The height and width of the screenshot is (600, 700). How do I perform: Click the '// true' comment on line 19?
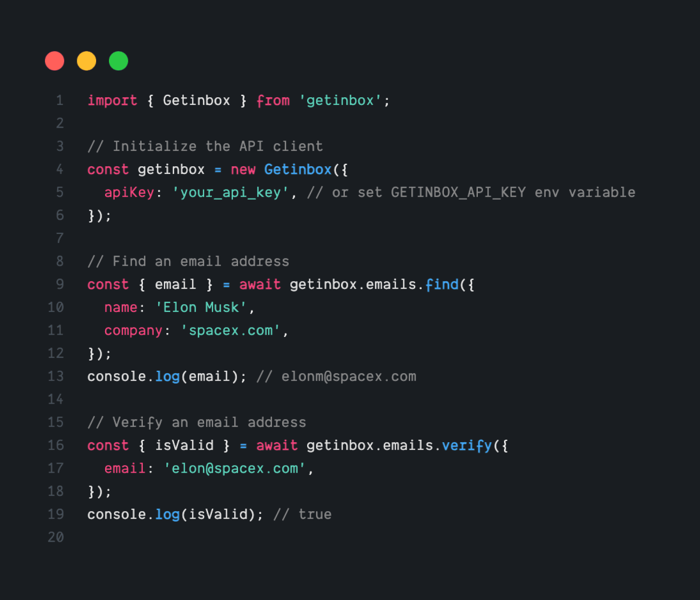(302, 514)
